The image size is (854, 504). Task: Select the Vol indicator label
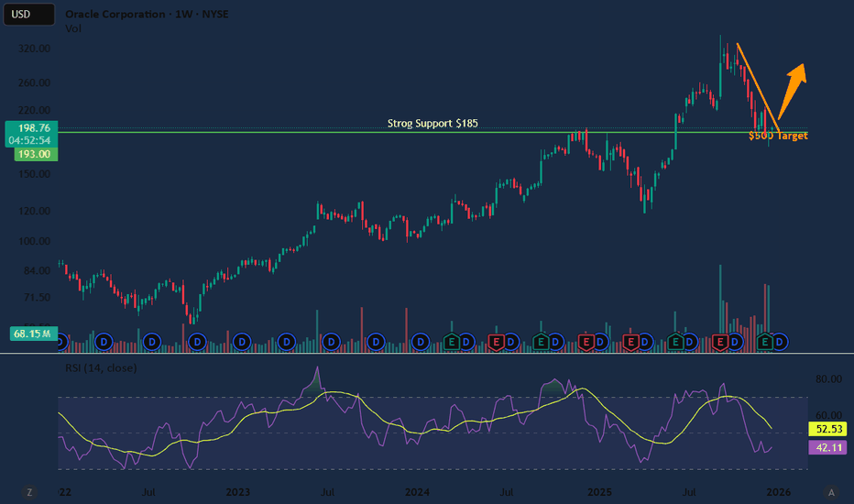tap(73, 29)
